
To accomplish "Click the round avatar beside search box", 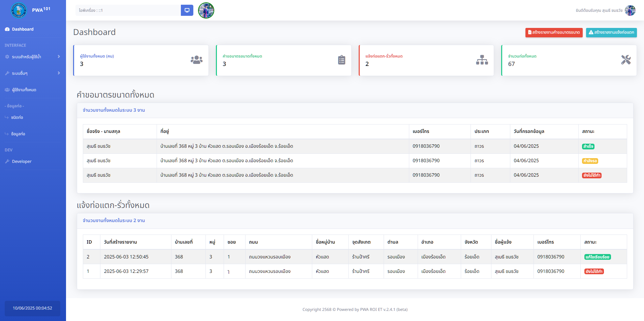I will point(206,10).
